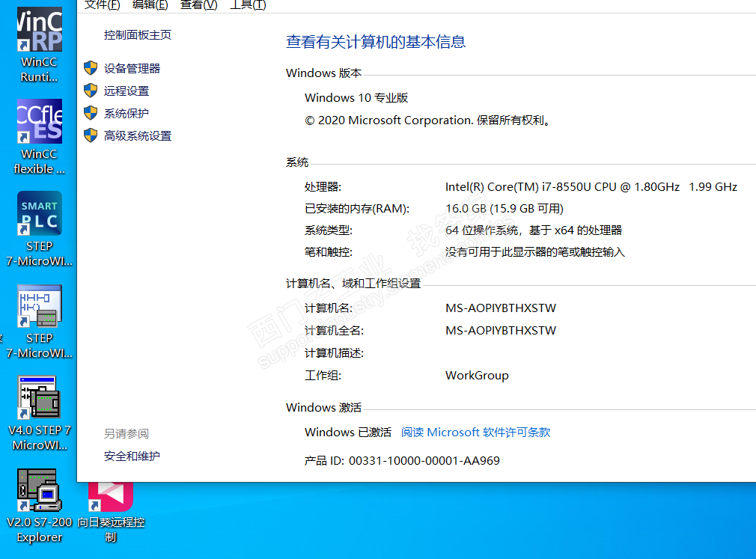Go to 控制面板主页
Viewport: 756px width, 559px height.
[x=138, y=34]
